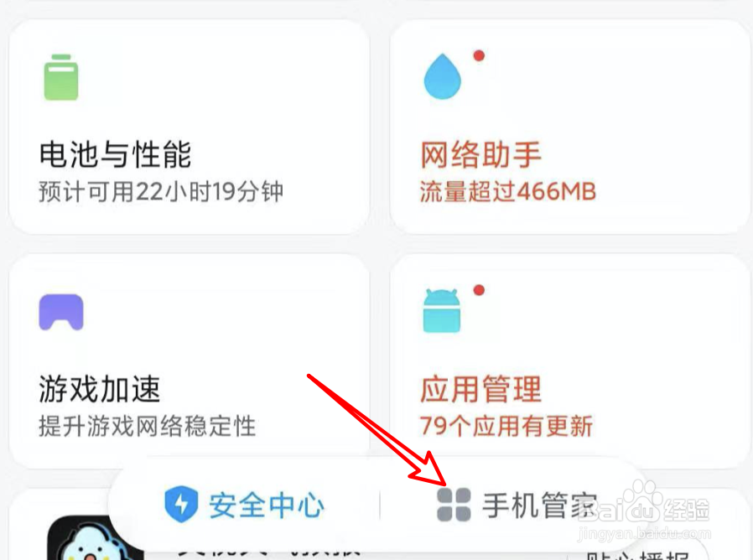Tap the teal Android robot icon
Viewport: 753px width, 560px height.
pyautogui.click(x=441, y=311)
